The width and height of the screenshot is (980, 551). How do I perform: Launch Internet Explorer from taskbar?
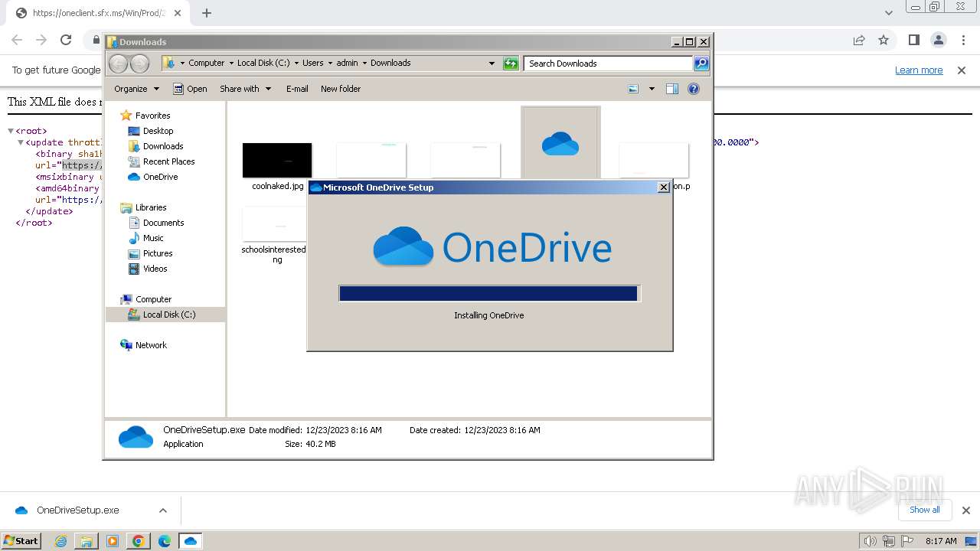coord(61,541)
